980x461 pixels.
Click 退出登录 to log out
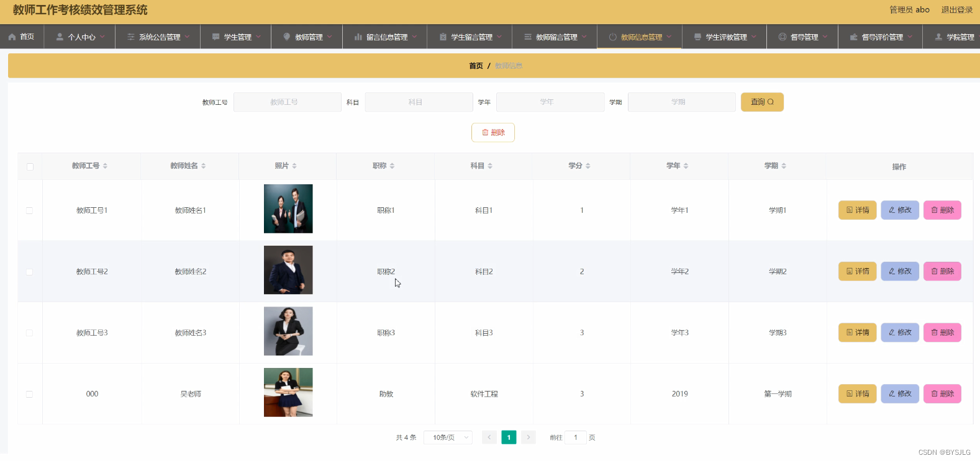click(957, 10)
